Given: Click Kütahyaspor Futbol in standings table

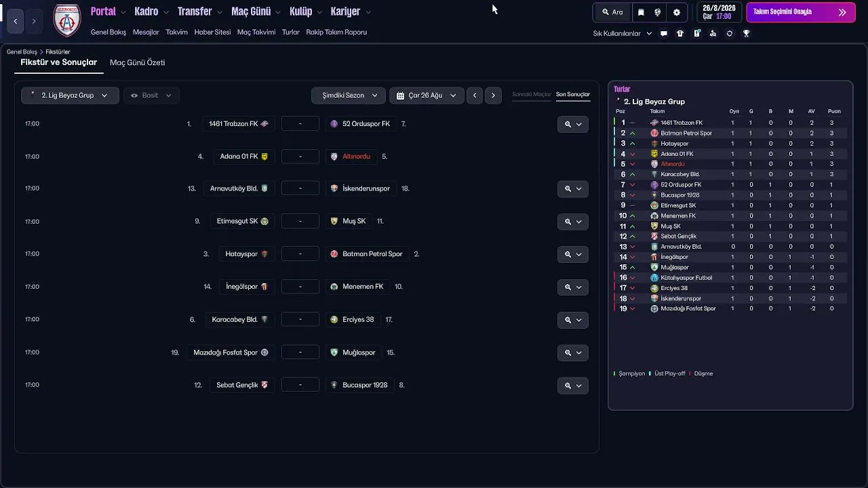Looking at the screenshot, I should point(686,278).
